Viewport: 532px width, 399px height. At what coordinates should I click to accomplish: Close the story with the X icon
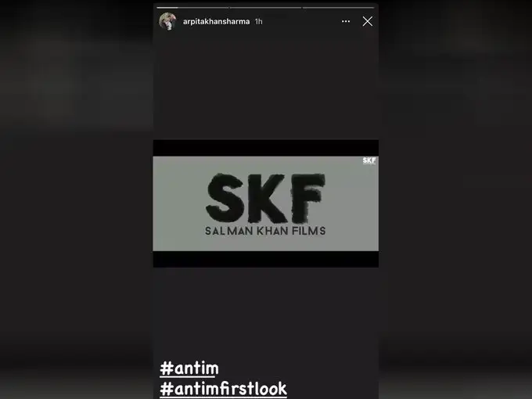(368, 21)
